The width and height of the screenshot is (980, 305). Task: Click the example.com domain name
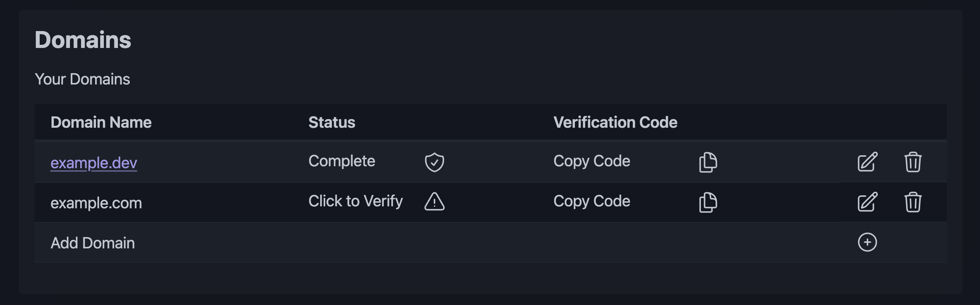click(x=96, y=203)
